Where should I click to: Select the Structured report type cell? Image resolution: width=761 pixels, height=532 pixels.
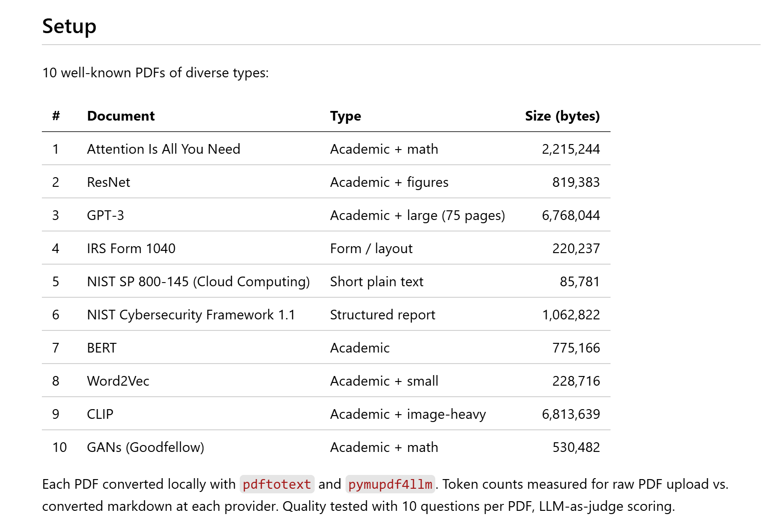click(x=382, y=315)
